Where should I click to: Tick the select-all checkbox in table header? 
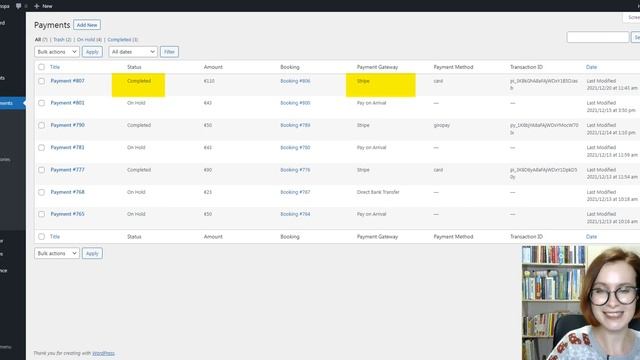41,67
